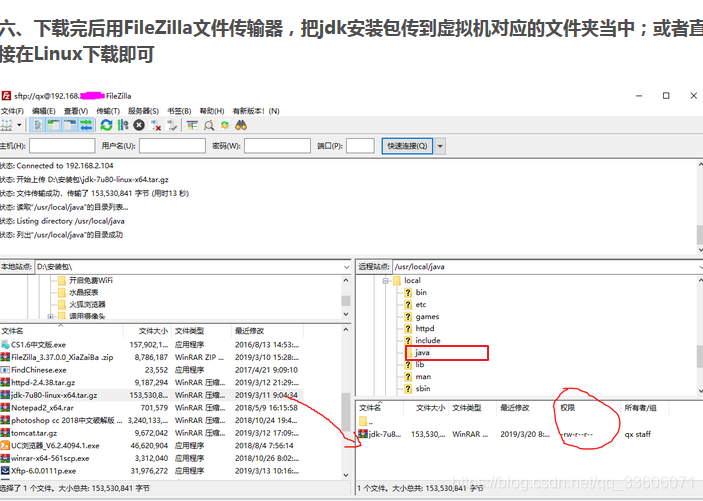Screen dimensions: 703x501
Task: Collapse the local folder in remote tree
Action: [x=385, y=281]
